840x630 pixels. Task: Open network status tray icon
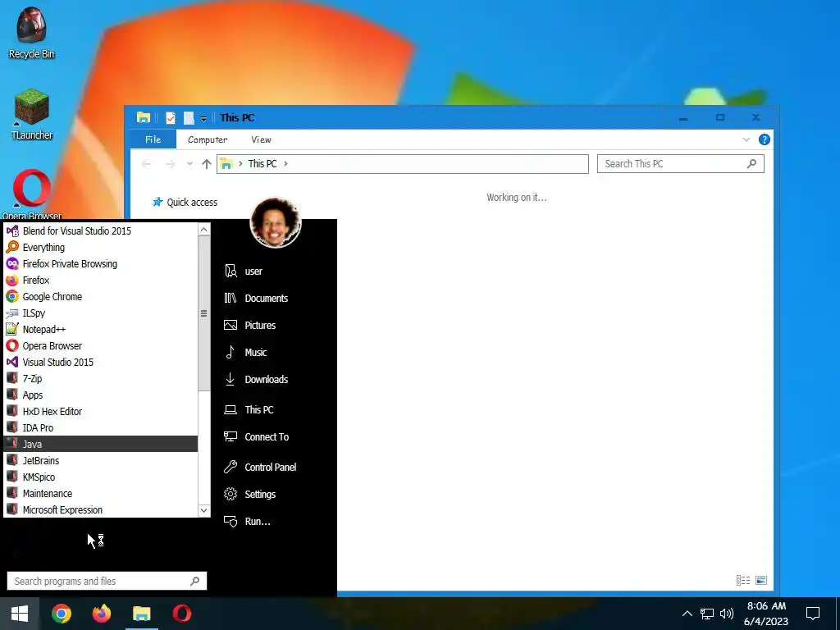[x=707, y=614]
